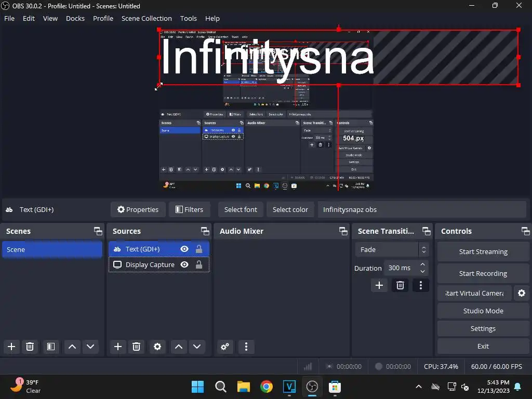Decrease transition duration stepper down
The image size is (532, 399).
pos(422,271)
